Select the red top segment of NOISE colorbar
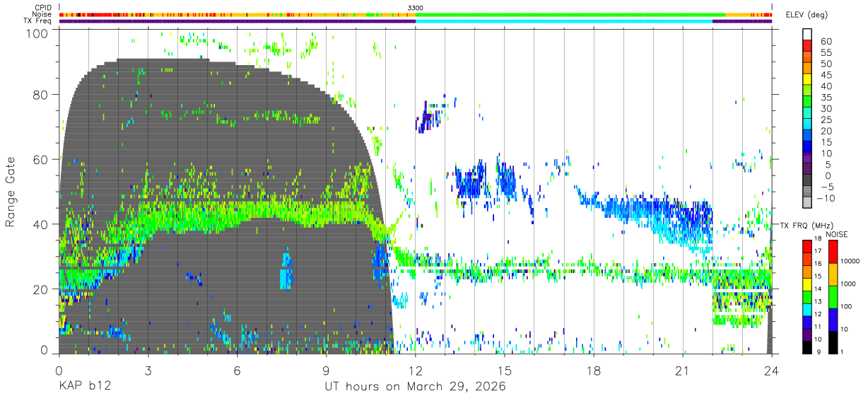Screen dimensions: 868x401 point(832,252)
